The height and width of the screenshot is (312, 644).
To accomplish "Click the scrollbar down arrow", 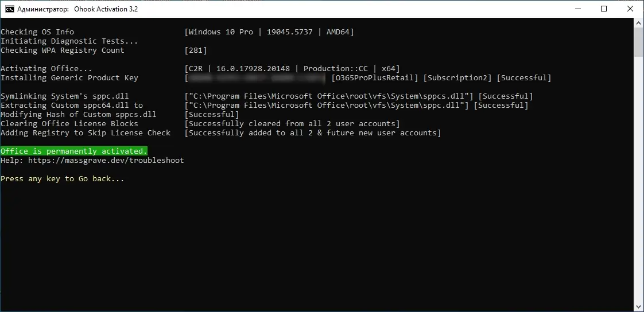I will [639, 307].
